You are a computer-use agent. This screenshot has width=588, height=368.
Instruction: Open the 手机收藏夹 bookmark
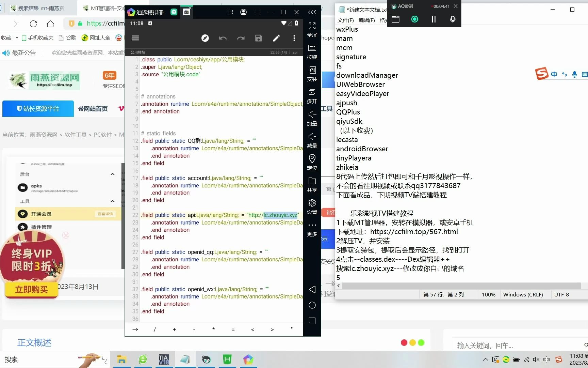tap(37, 38)
